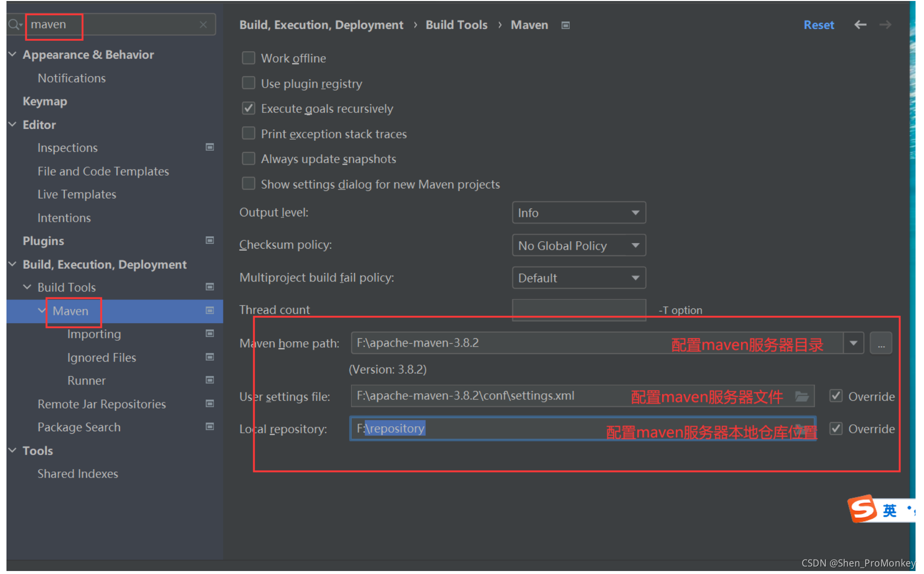Open Inspections settings
924x574 pixels.
point(68,148)
